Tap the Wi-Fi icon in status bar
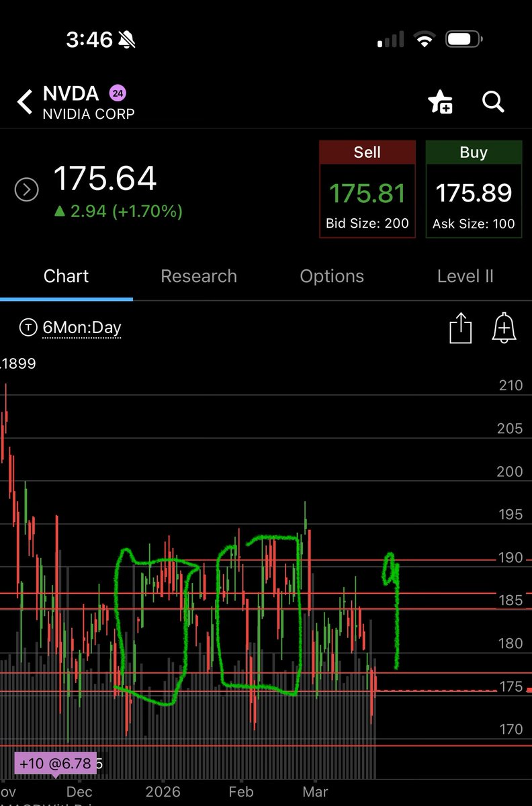Screen dimensions: 532x806 click(x=425, y=40)
